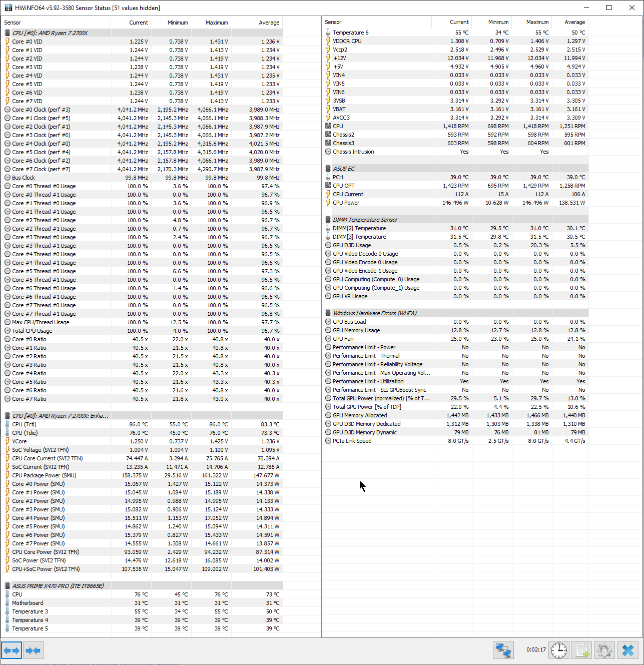This screenshot has width=644, height=665.
Task: Click the GPU Fan row icon
Action: click(x=328, y=339)
